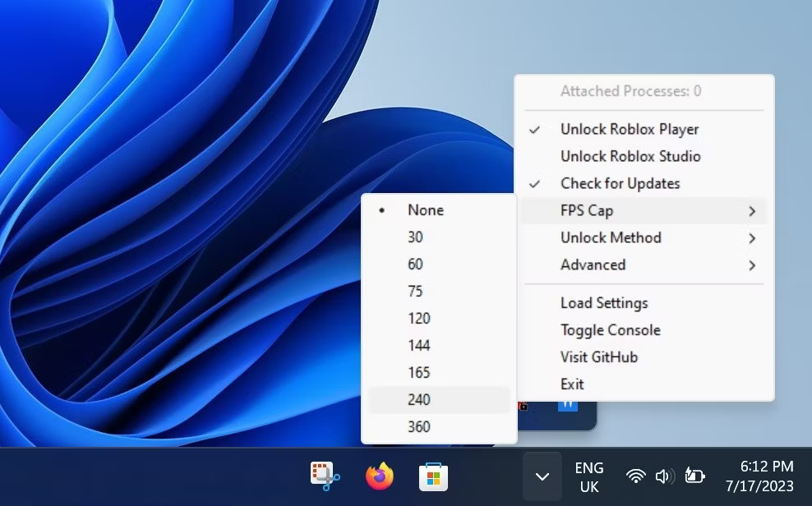Click the ENG UK language indicator
This screenshot has height=506, width=812.
click(588, 476)
